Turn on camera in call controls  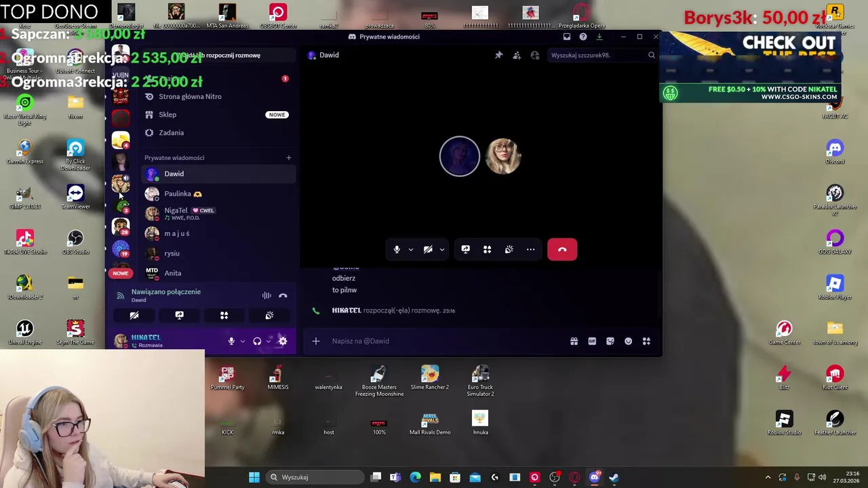[x=428, y=249]
